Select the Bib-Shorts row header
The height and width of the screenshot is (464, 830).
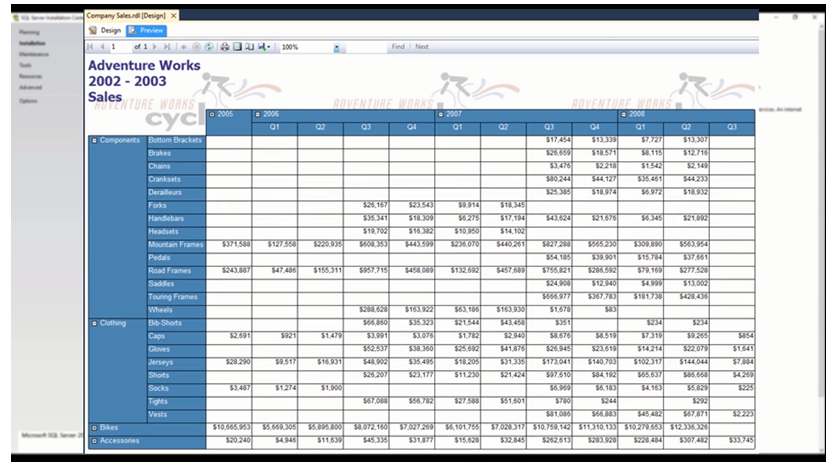176,323
